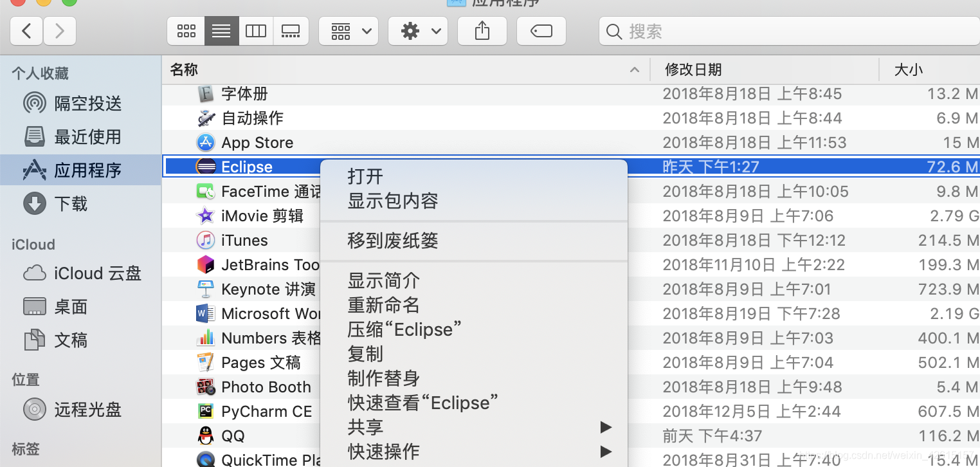Switch to column view

click(256, 31)
